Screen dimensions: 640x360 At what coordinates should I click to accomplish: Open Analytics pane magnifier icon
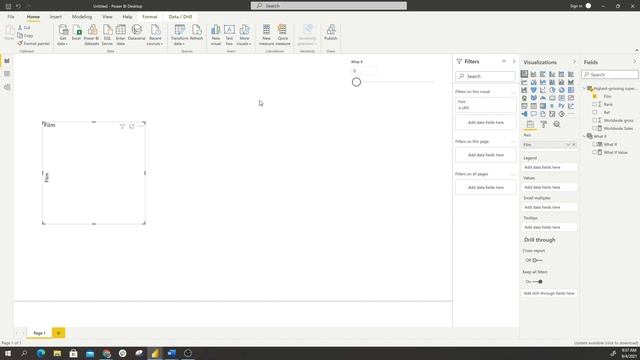557,124
